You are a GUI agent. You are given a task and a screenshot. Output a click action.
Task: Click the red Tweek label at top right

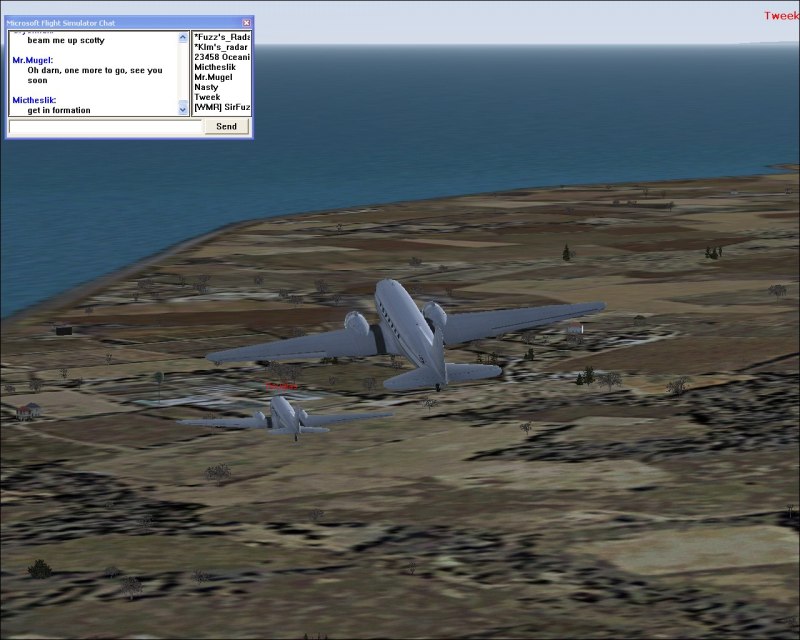[782, 16]
